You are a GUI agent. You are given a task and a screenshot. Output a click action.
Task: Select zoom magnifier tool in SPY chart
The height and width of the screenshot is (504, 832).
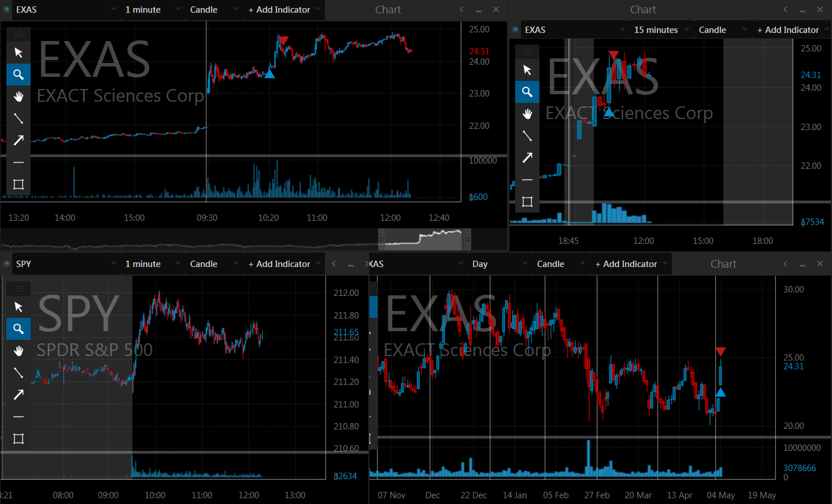point(19,329)
